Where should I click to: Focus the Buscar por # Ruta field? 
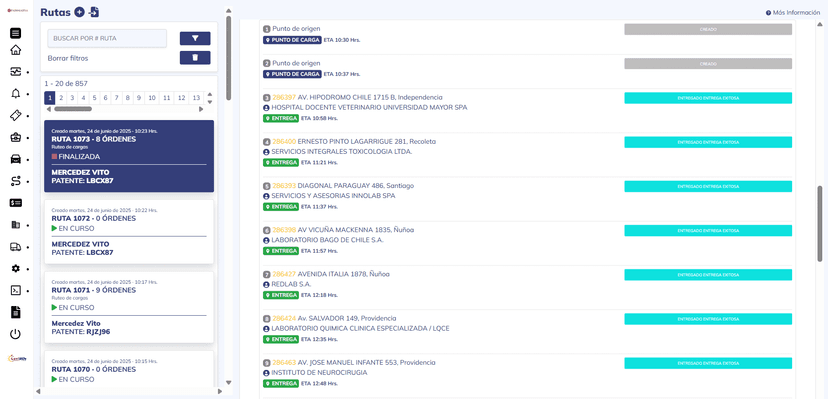click(x=107, y=39)
